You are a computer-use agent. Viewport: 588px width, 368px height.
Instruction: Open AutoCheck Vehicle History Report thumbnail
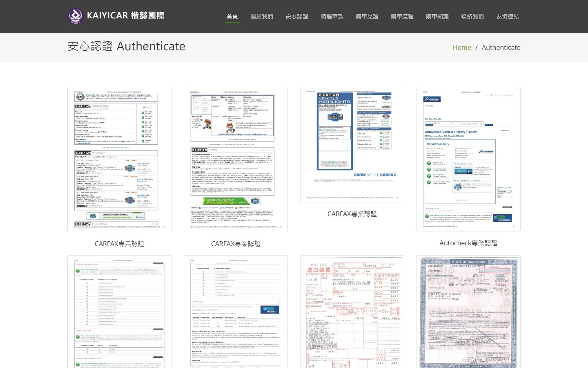click(x=468, y=159)
